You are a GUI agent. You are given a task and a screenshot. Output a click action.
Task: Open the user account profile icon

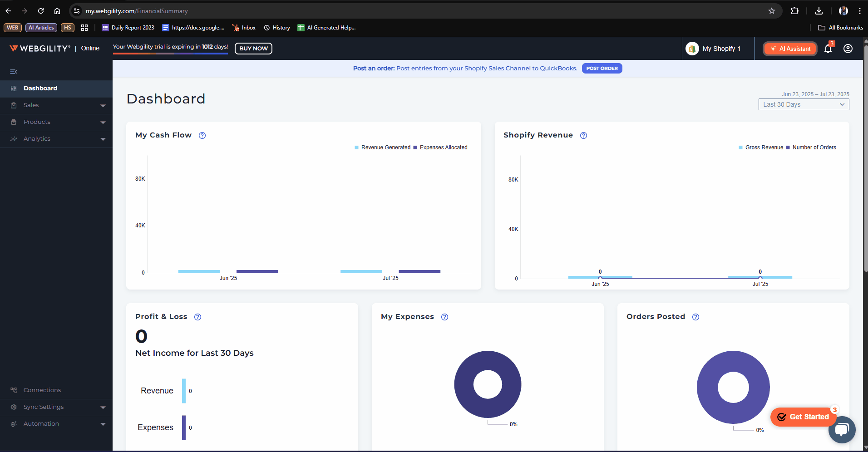tap(848, 49)
